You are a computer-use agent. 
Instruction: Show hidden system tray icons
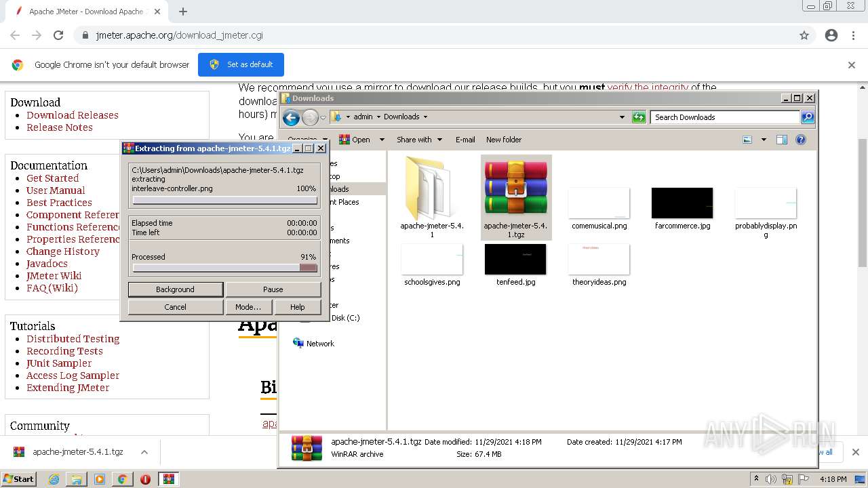(x=756, y=479)
